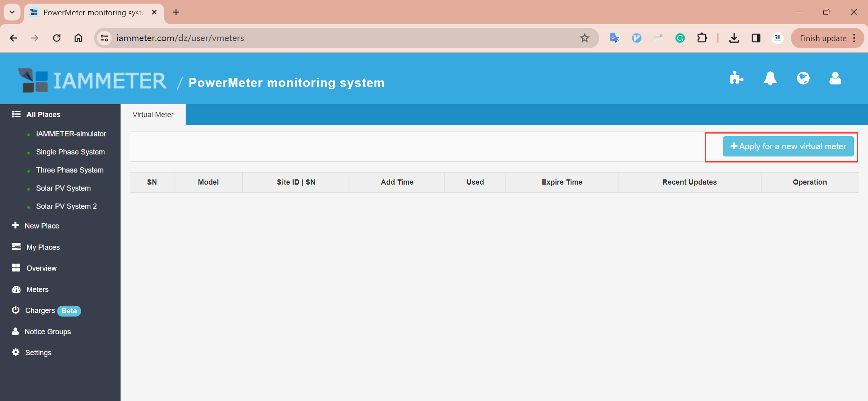The width and height of the screenshot is (868, 401).
Task: Open Settings in the sidebar
Action: (38, 353)
